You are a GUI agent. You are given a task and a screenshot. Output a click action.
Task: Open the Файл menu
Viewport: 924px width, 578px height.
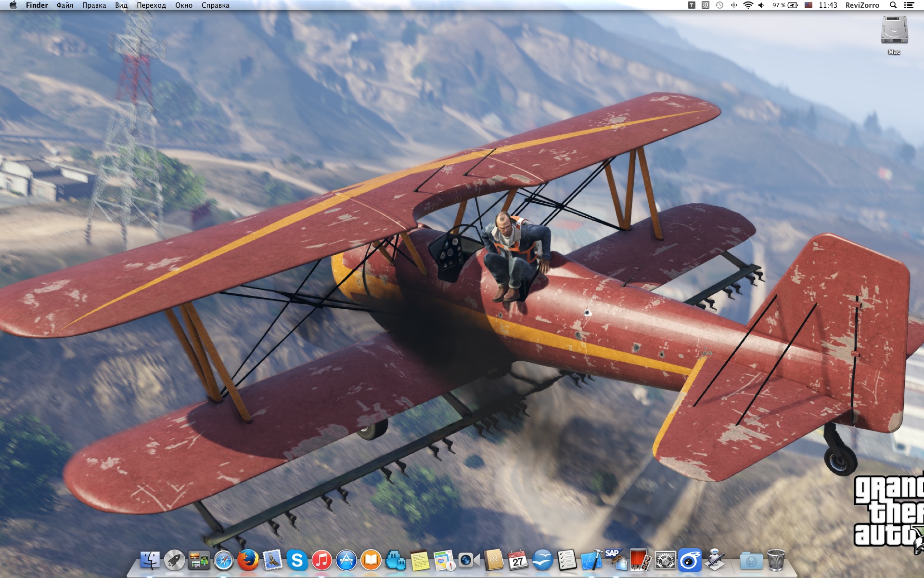[64, 5]
